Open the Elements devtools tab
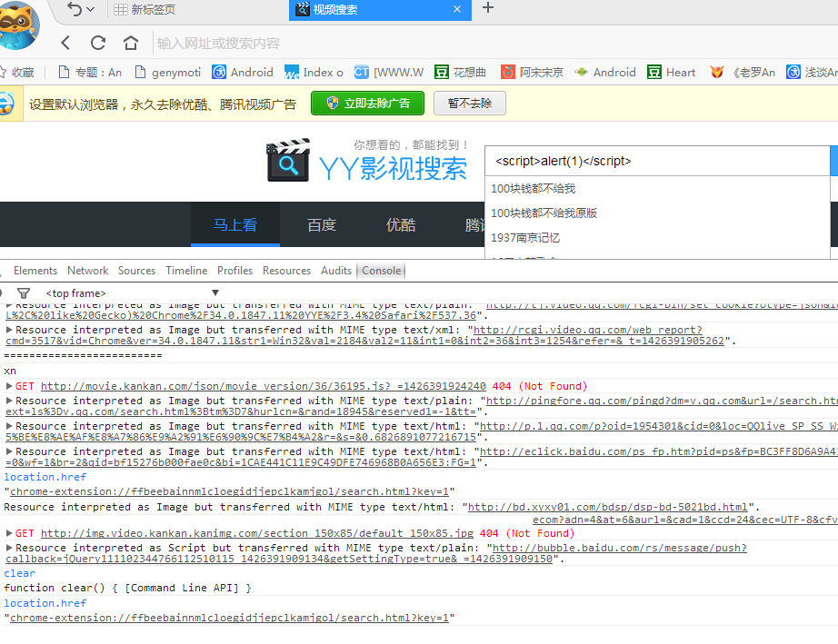This screenshot has height=644, width=838. point(35,271)
